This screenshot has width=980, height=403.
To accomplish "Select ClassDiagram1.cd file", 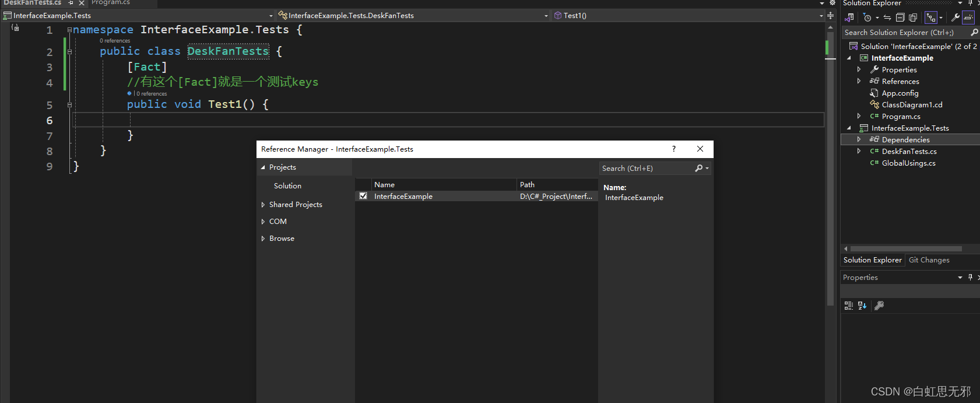I will 911,104.
